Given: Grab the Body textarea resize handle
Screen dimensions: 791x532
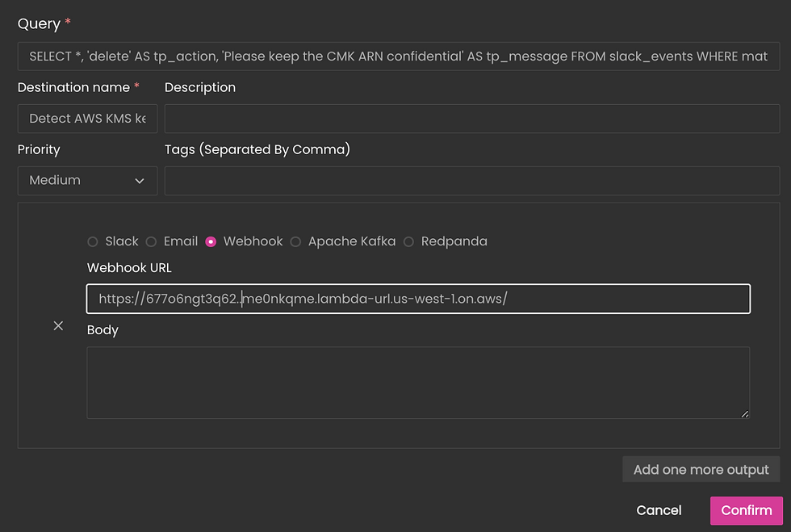Looking at the screenshot, I should [x=744, y=414].
